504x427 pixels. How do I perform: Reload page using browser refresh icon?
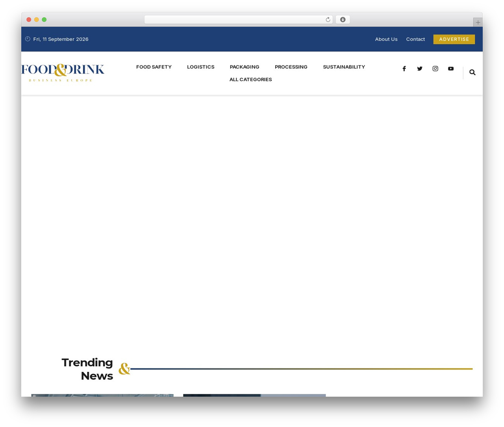pos(328,20)
